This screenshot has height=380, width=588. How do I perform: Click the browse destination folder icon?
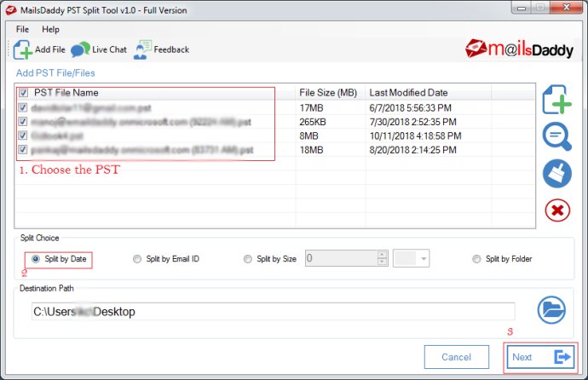click(x=551, y=310)
